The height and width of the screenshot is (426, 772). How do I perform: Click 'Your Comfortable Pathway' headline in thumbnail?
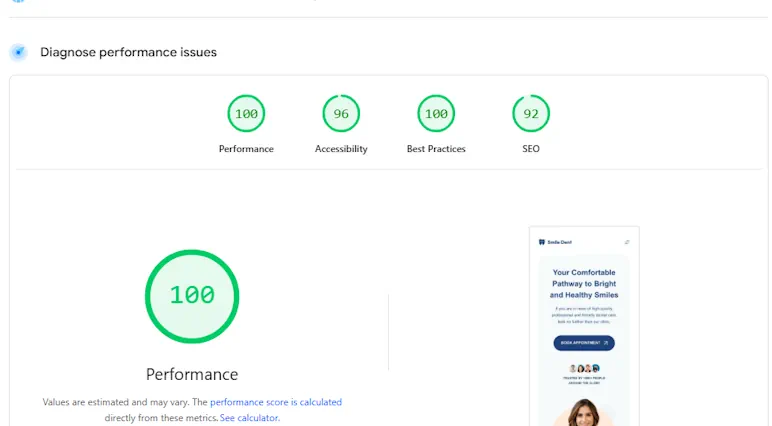(x=584, y=284)
